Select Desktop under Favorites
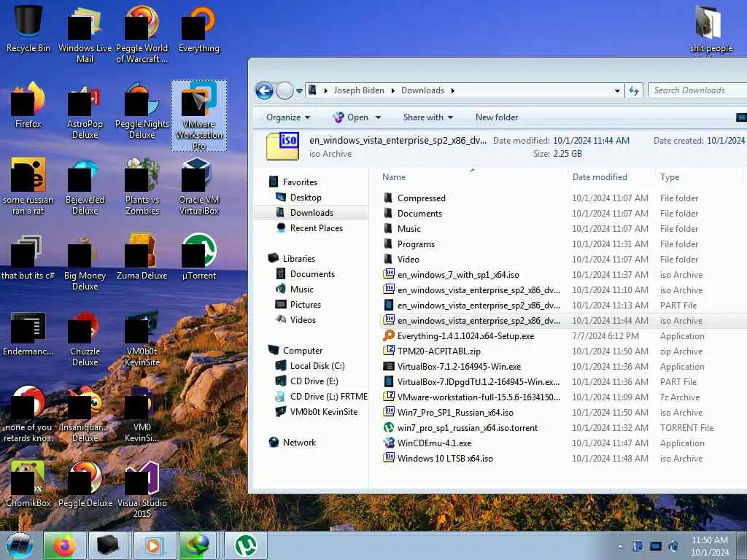 (x=306, y=198)
